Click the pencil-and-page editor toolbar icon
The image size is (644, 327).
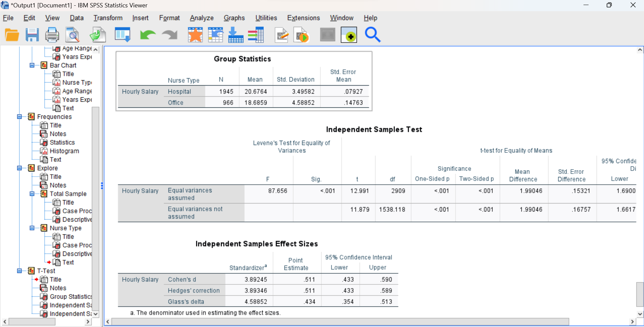click(281, 35)
